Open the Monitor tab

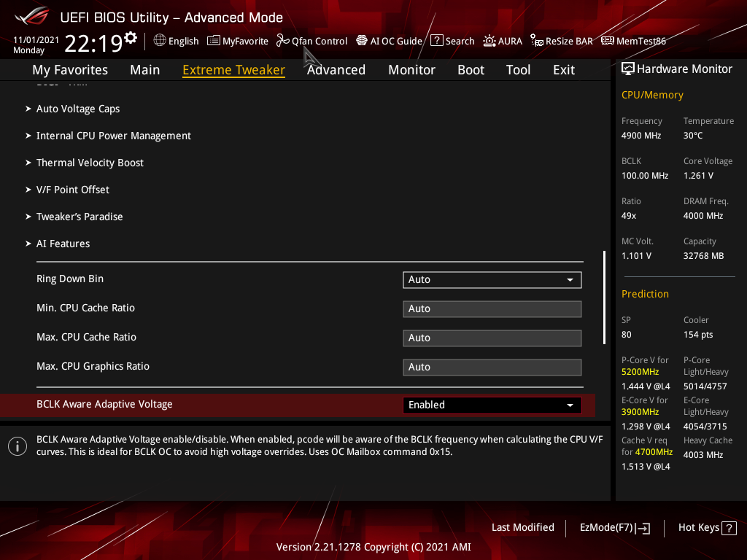pos(411,70)
